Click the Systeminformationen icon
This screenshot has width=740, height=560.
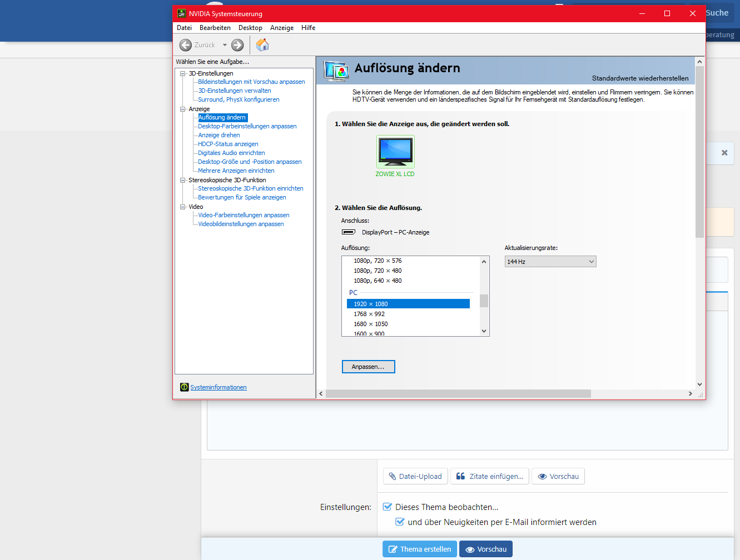click(185, 387)
